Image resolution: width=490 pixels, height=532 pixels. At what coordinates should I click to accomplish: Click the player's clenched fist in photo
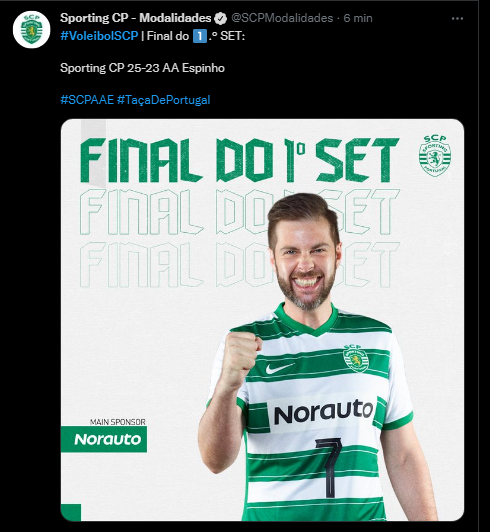click(x=241, y=357)
